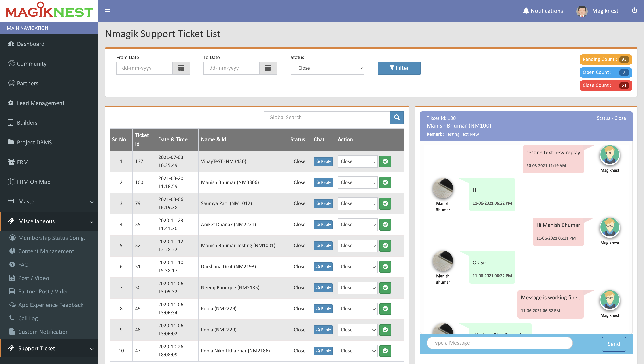Click the Pending Count badge
Image resolution: width=644 pixels, height=364 pixels.
[x=606, y=59]
